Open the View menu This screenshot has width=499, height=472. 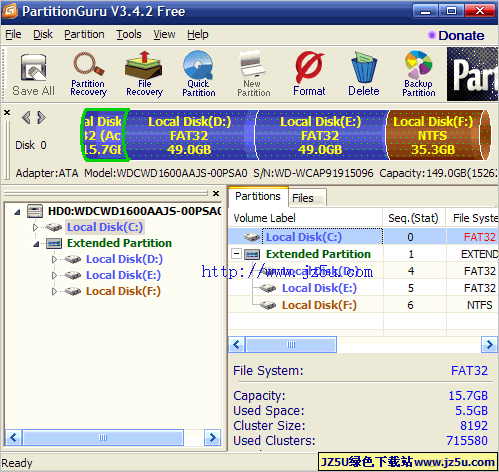tap(164, 35)
